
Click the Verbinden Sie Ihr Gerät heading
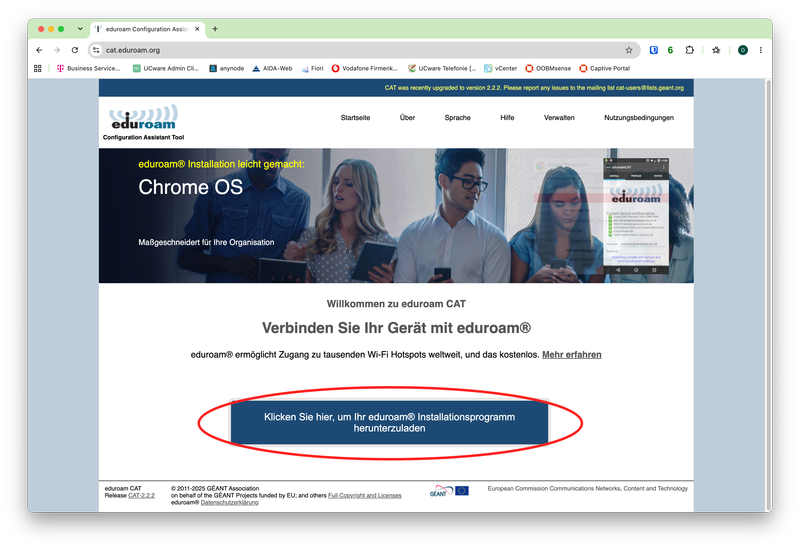click(396, 328)
